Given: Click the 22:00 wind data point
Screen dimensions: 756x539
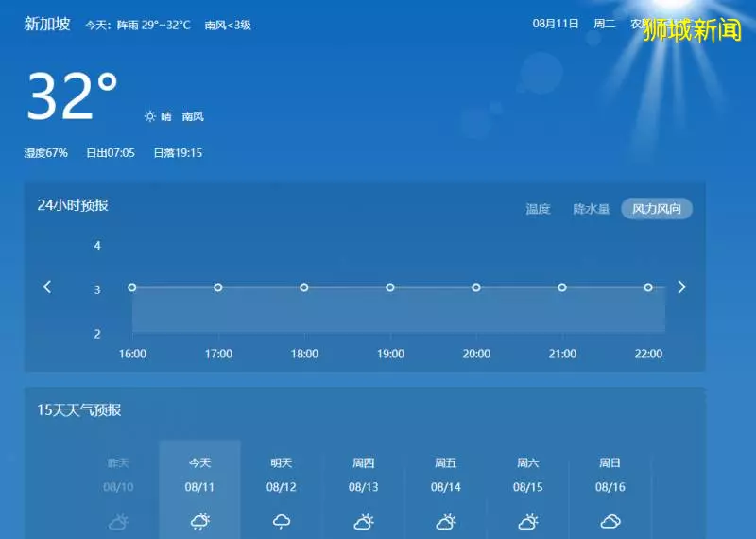Looking at the screenshot, I should click(x=648, y=287).
